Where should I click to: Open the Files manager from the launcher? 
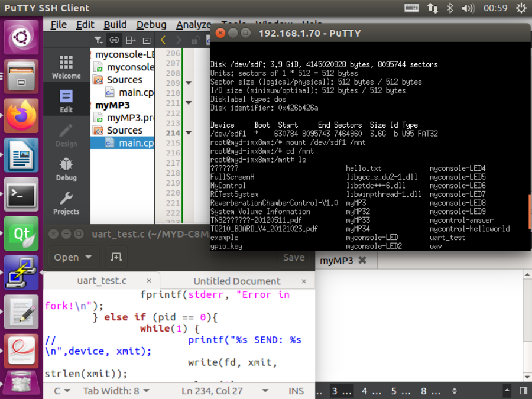[21, 76]
